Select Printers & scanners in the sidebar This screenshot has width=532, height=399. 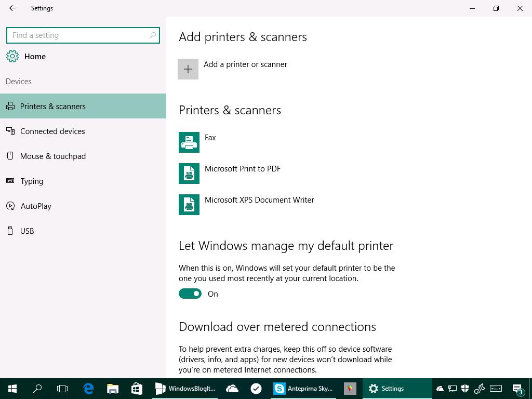coord(83,106)
